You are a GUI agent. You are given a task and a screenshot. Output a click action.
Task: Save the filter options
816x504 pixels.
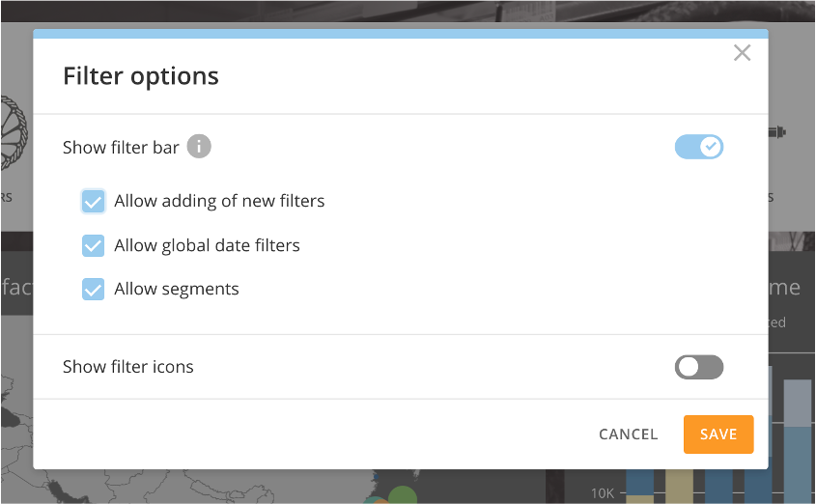point(718,434)
